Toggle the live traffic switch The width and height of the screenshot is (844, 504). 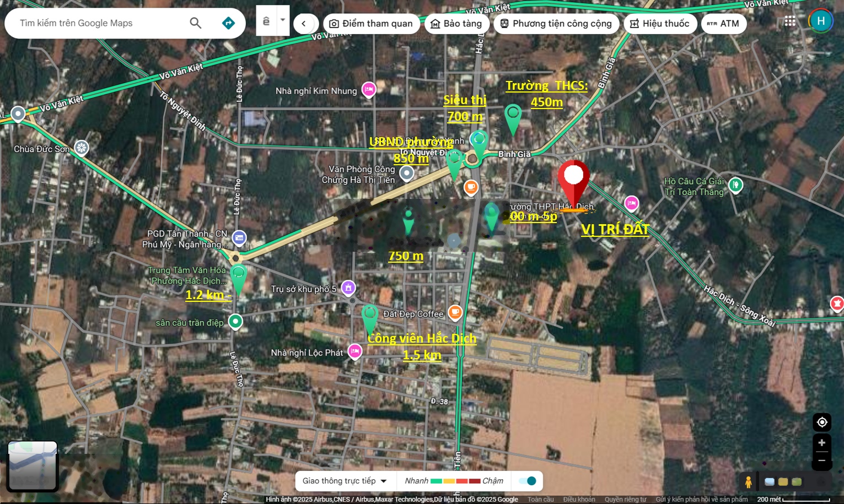click(528, 481)
